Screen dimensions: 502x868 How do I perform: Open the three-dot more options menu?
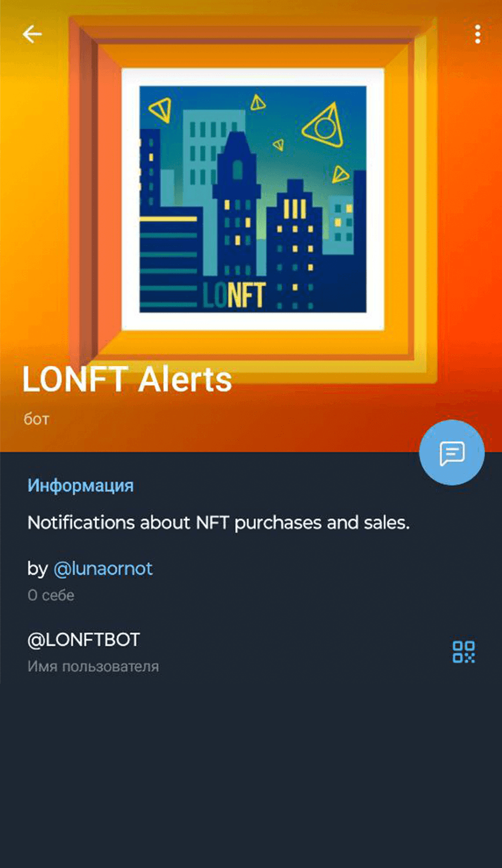(x=478, y=35)
